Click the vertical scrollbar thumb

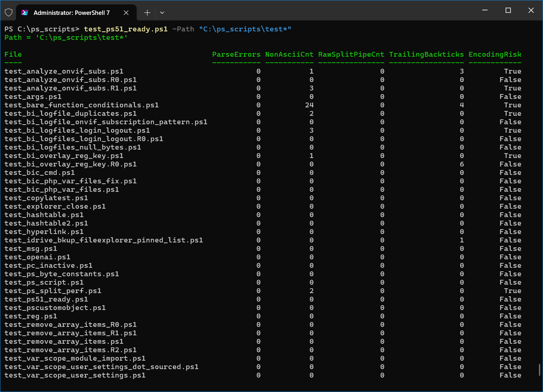point(539,369)
